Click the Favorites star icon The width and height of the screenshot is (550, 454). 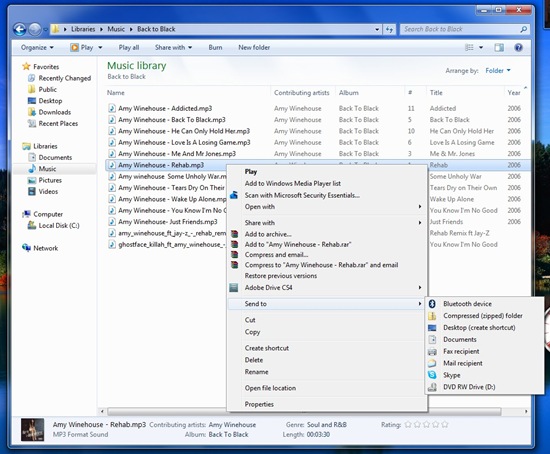[x=26, y=66]
